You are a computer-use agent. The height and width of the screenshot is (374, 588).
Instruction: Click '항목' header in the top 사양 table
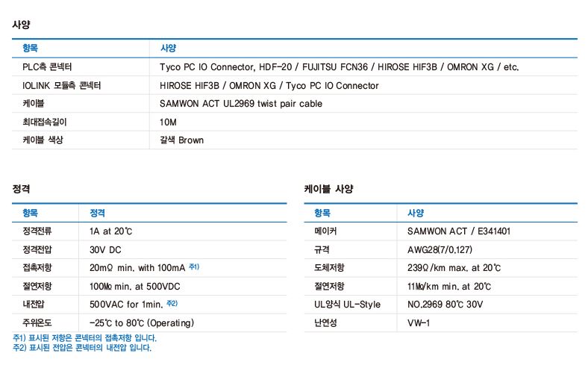tap(30, 48)
